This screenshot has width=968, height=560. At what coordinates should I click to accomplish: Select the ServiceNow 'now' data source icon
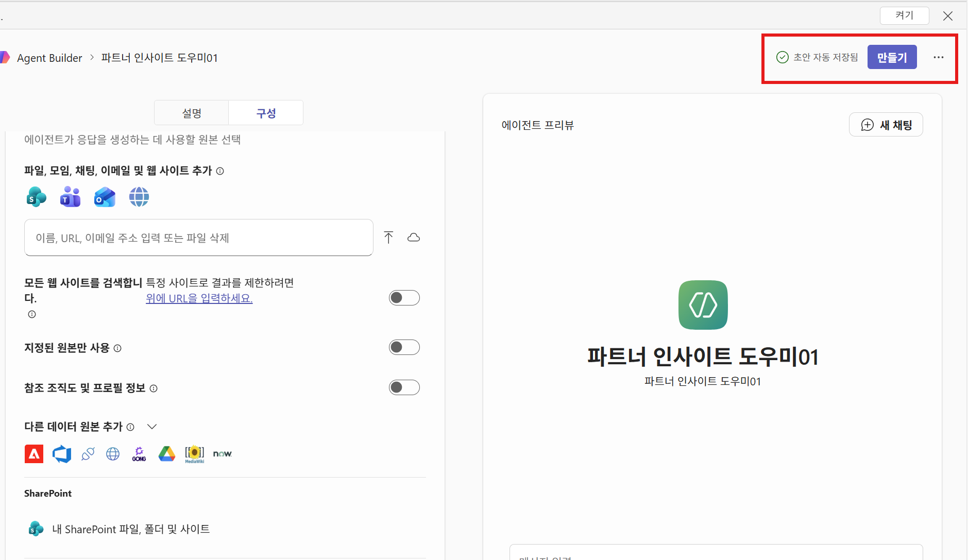tap(223, 454)
